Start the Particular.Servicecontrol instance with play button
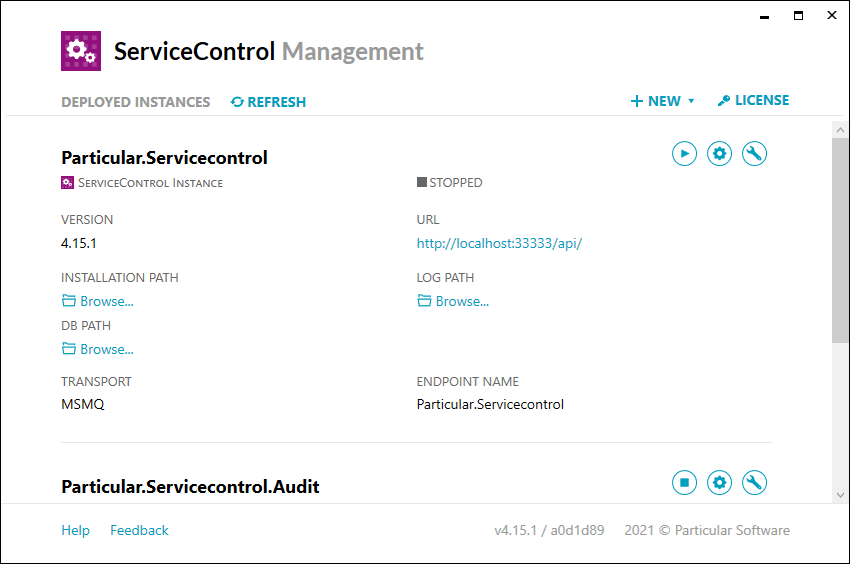850x564 pixels. 684,153
